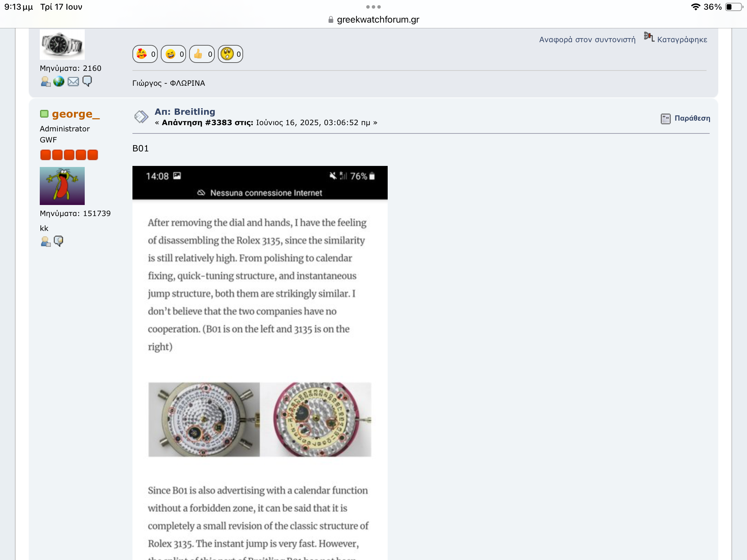Click the post message tag icon
This screenshot has width=747, height=560.
click(x=141, y=117)
